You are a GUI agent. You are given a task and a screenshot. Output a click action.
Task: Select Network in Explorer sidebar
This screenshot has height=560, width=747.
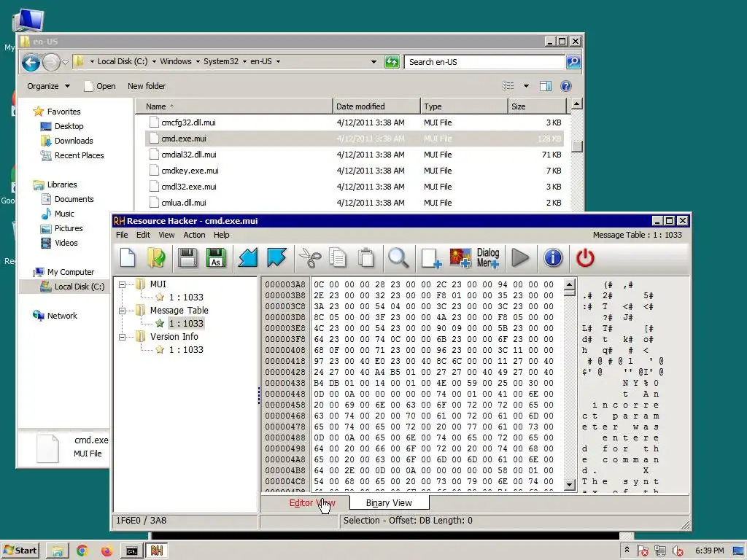click(62, 316)
